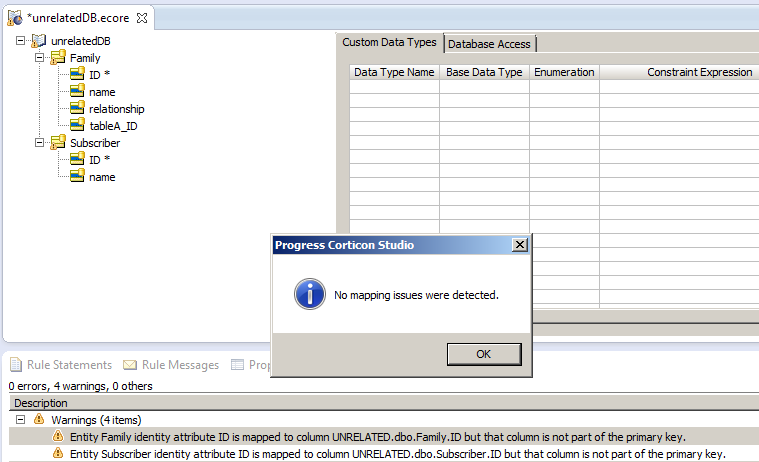Collapse the unrelatedDB root node
The height and width of the screenshot is (462, 759).
(20, 41)
